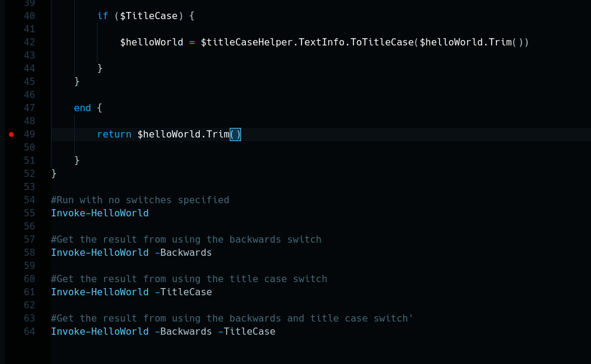The height and width of the screenshot is (364, 591).
Task: Click the -TitleCase parameter on line 61
Action: tap(183, 292)
